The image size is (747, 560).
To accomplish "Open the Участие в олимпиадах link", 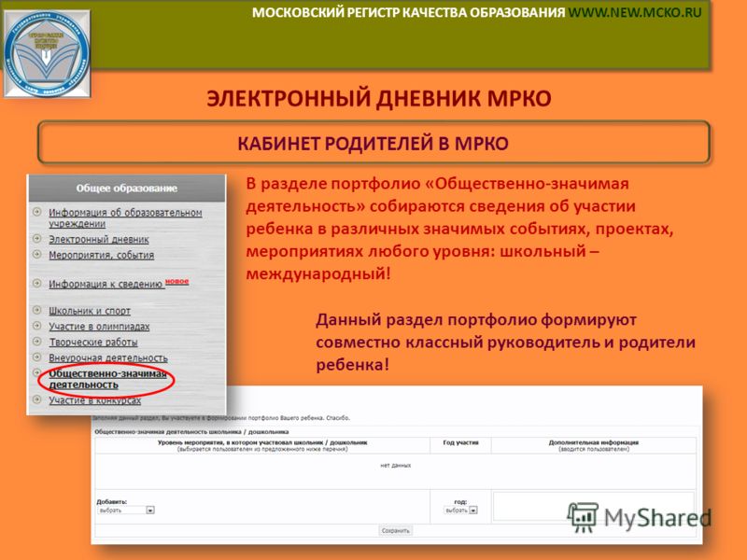I will click(99, 327).
